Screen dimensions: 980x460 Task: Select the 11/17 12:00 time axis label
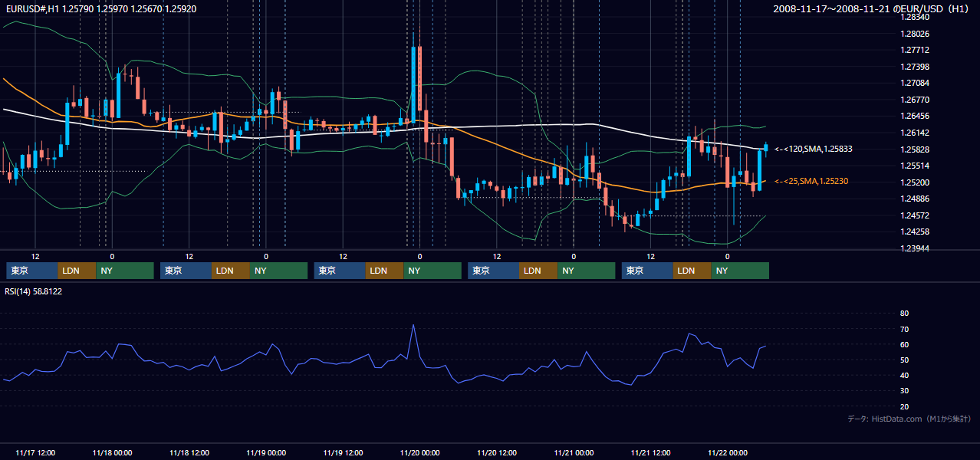tap(35, 453)
